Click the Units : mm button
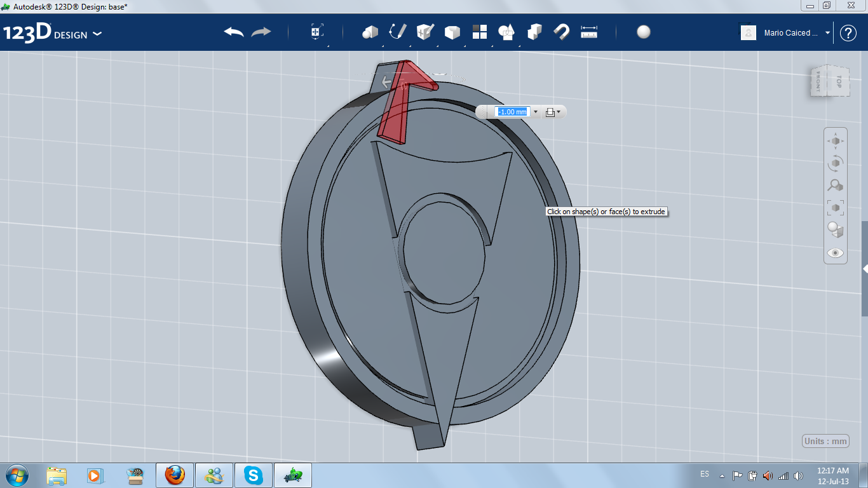Viewport: 868px width, 488px height. point(825,442)
